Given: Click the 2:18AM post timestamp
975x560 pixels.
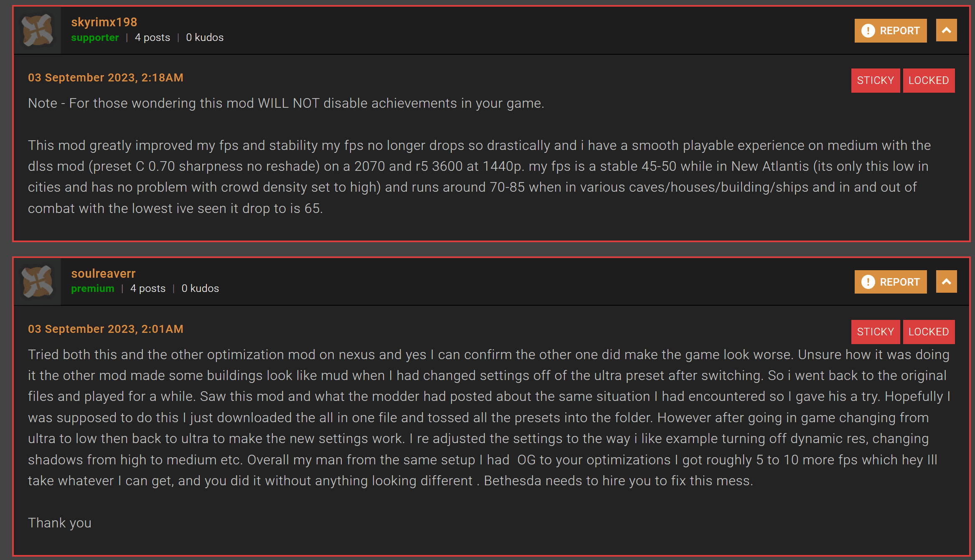Looking at the screenshot, I should tap(106, 78).
